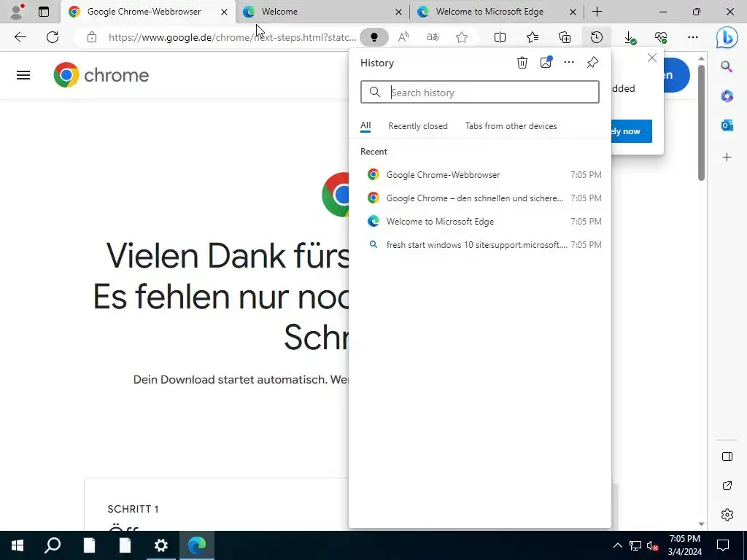This screenshot has width=747, height=560.
Task: Close the Welcome tab
Action: 399,12
